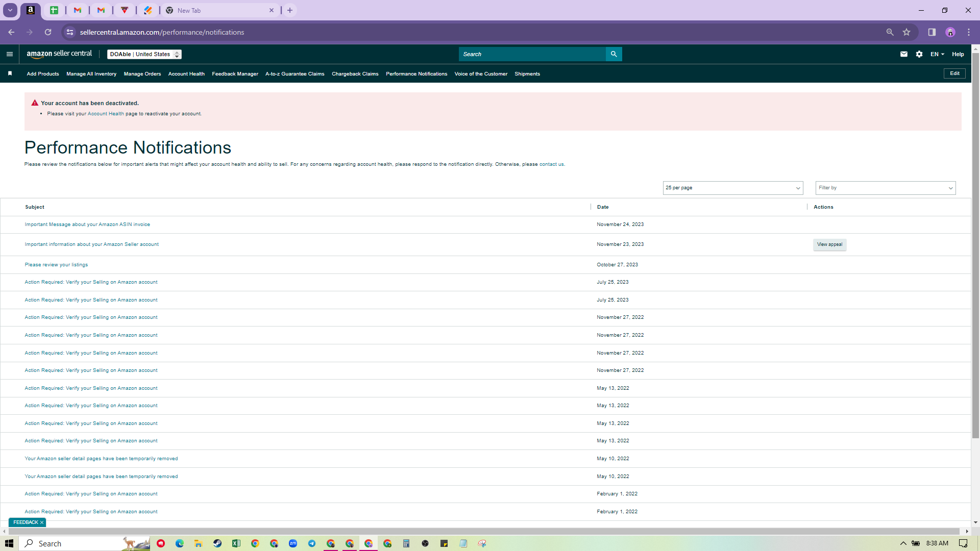Open Zoom from the taskbar
The height and width of the screenshot is (551, 980).
(293, 543)
